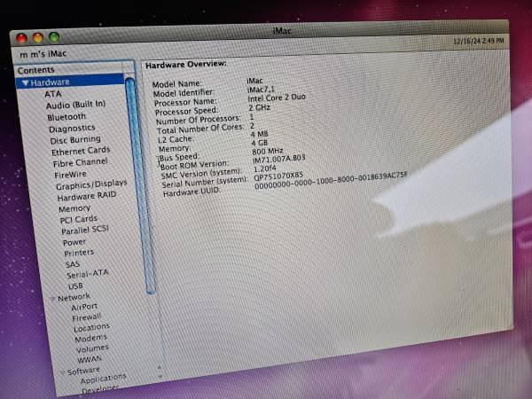Screen dimensions: 532x399
Task: Select Audio (Built In) item
Action: click(x=76, y=105)
